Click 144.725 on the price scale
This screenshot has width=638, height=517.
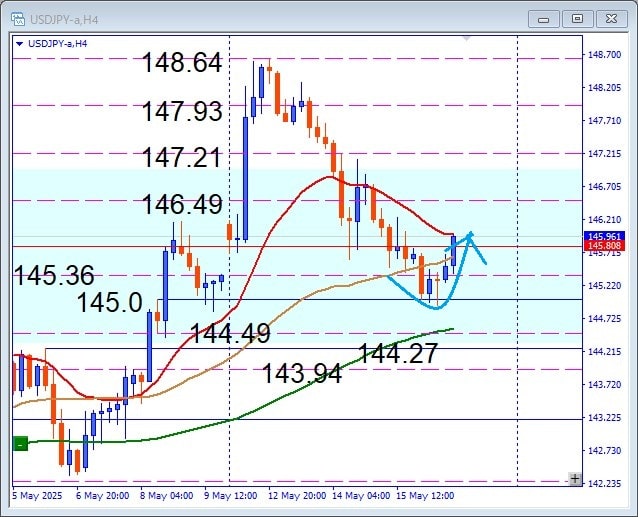(605, 318)
